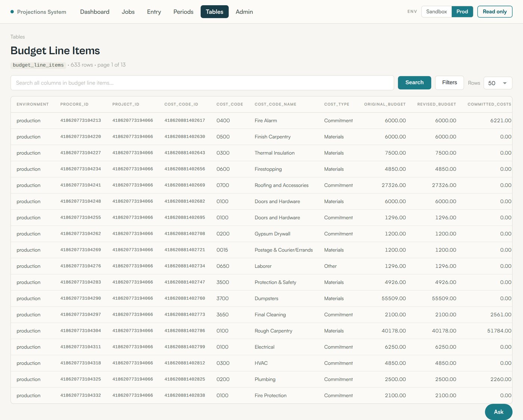Open the Admin section
The width and height of the screenshot is (523, 420).
[x=244, y=12]
